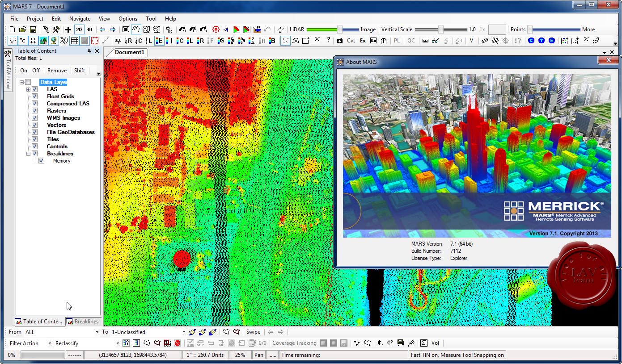Screen dimensions: 622x364
Task: Click the red target circle icon
Action: [x=216, y=29]
